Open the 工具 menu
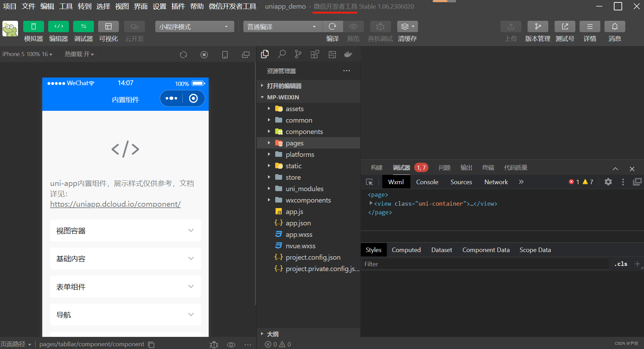The image size is (644, 349). (66, 6)
